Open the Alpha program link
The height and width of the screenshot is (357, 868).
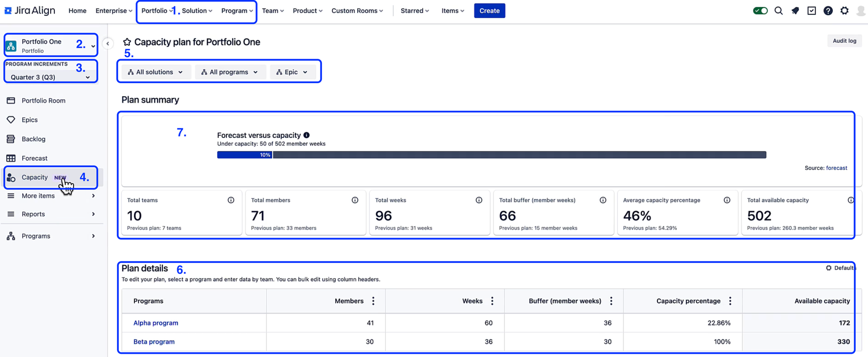tap(156, 323)
